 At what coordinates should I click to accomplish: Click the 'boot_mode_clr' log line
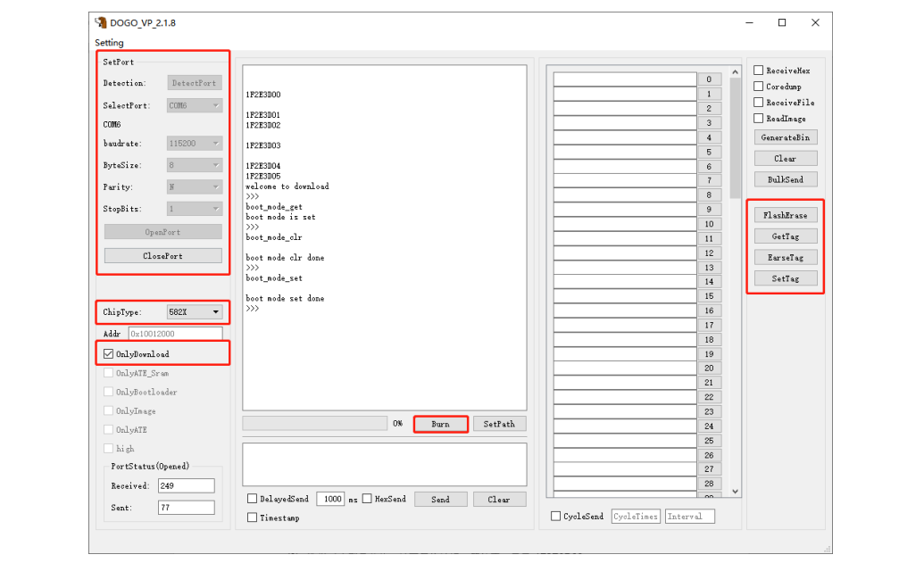point(274,237)
